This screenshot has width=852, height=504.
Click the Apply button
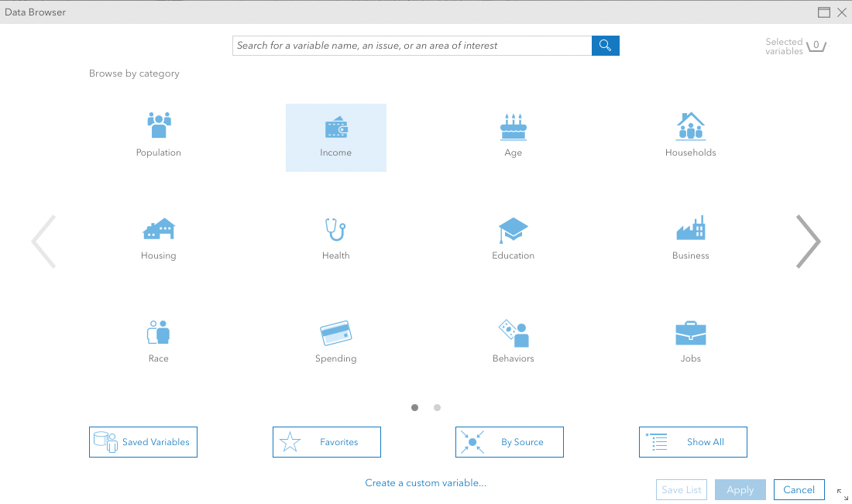740,490
